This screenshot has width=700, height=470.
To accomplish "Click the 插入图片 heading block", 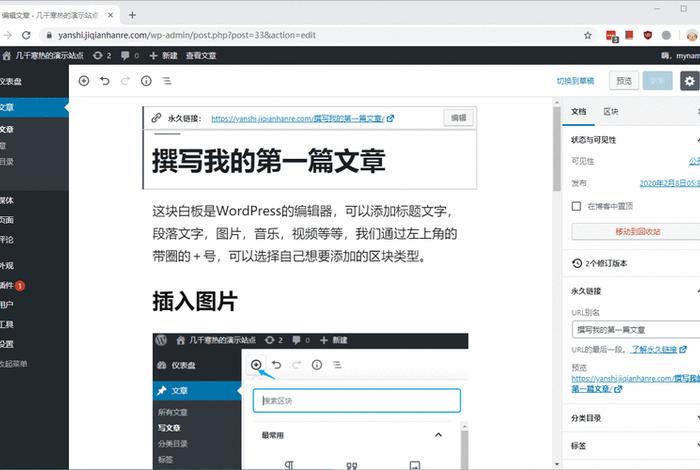I will tap(195, 301).
